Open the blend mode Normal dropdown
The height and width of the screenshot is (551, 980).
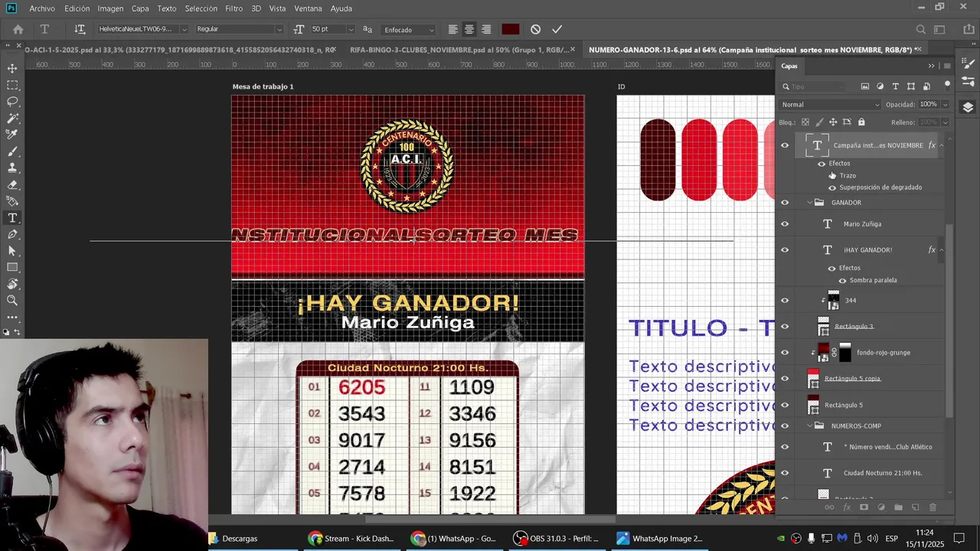tap(831, 105)
